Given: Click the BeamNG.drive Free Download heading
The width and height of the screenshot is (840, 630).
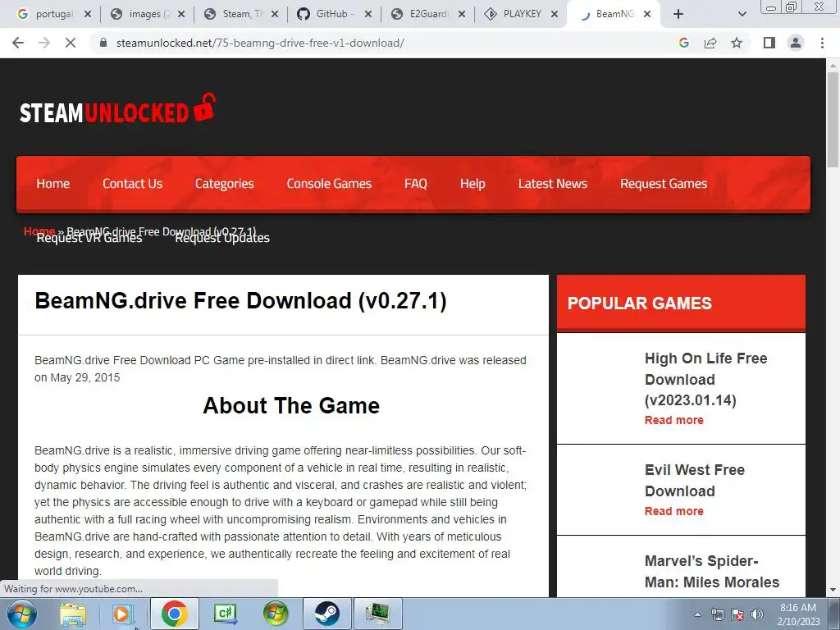Looking at the screenshot, I should 240,301.
